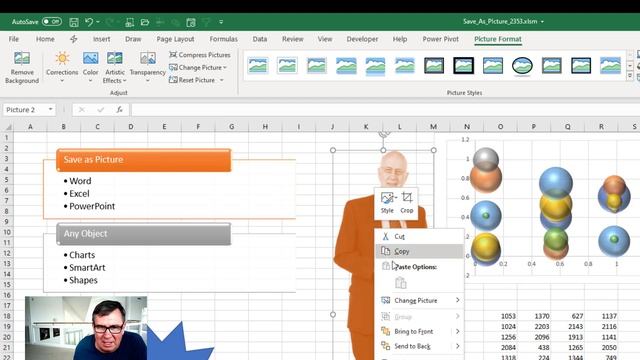The width and height of the screenshot is (640, 360).
Task: Open the View ribbon tab
Action: tap(324, 39)
